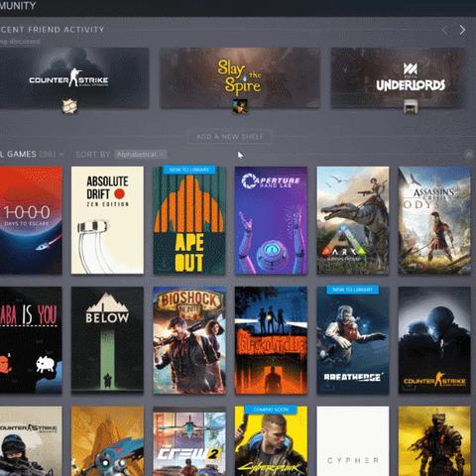The height and width of the screenshot is (476, 476).
Task: Select Absolute Drift Zen Edition cover
Action: point(107,220)
